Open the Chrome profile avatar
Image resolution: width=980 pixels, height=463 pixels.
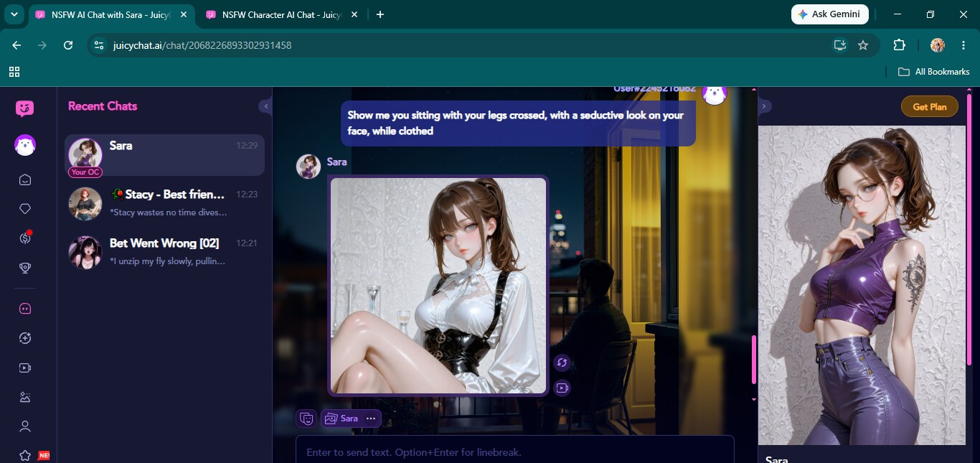point(938,45)
